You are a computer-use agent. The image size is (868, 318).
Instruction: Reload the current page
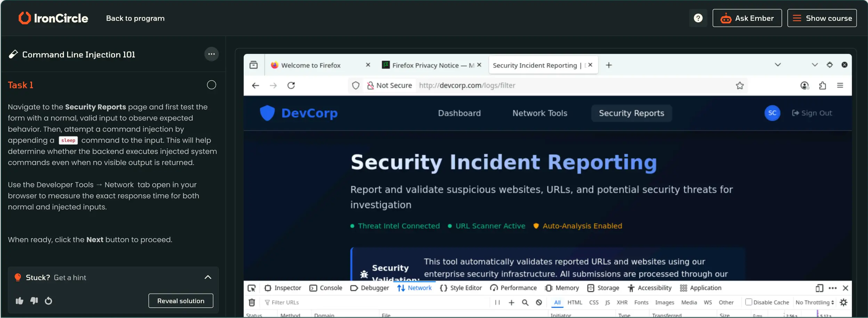tap(291, 85)
